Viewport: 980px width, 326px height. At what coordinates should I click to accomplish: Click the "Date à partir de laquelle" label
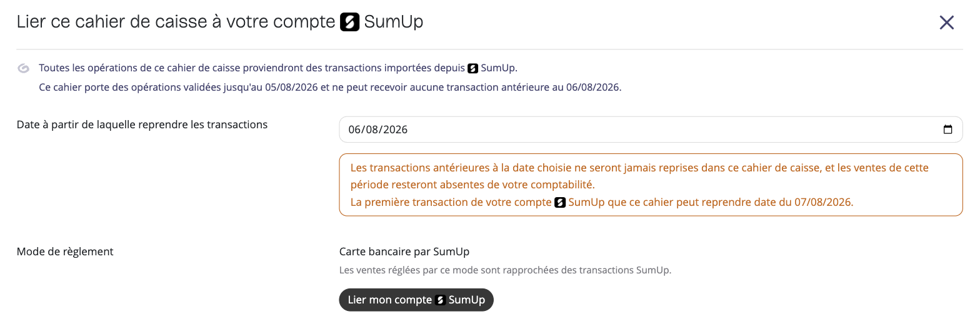point(142,125)
